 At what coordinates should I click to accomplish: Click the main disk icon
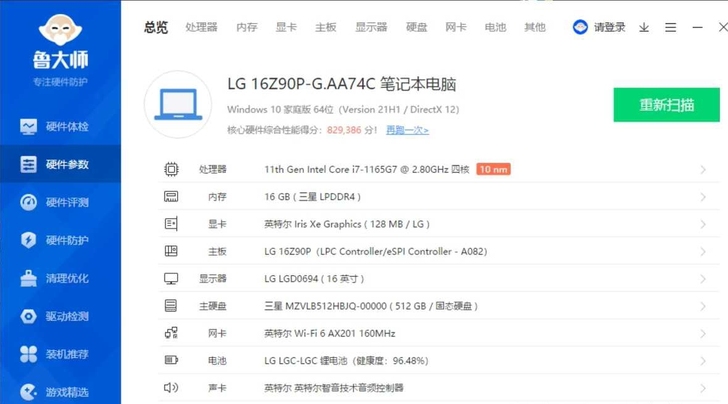click(x=171, y=306)
